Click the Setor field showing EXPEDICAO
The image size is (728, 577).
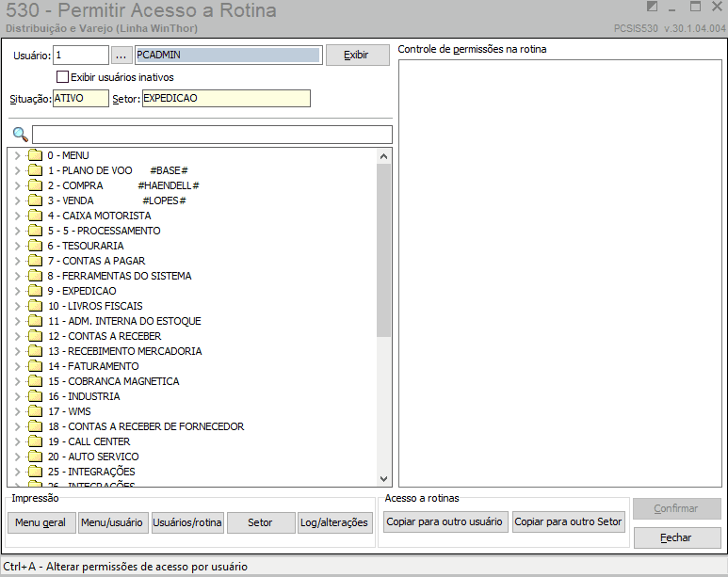pyautogui.click(x=226, y=99)
